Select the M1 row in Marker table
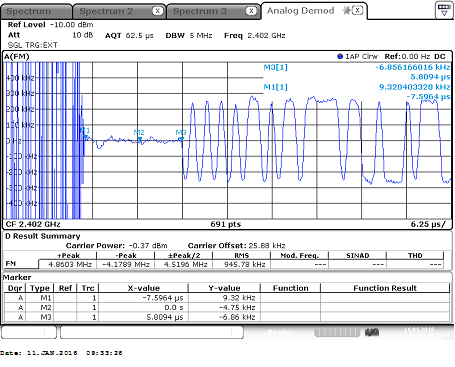The height and width of the screenshot is (367, 455). pyautogui.click(x=227, y=298)
